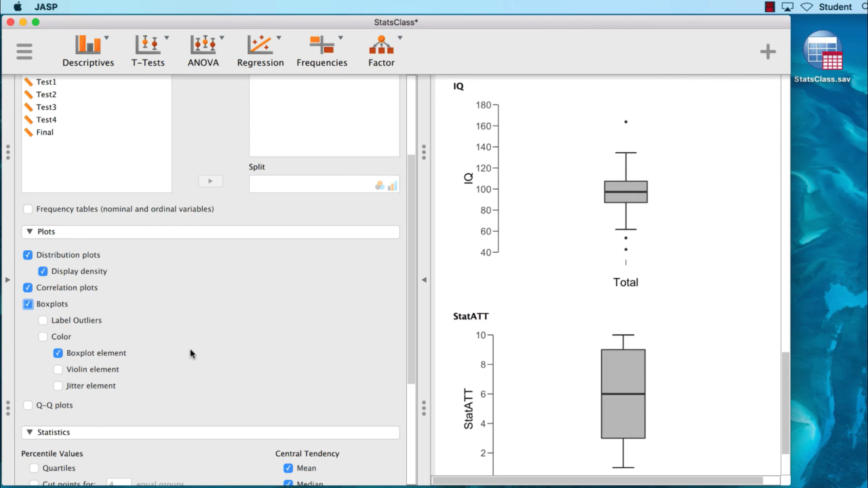Click the StatATT boxplot gray box
Image resolution: width=868 pixels, height=488 pixels.
click(x=623, y=394)
